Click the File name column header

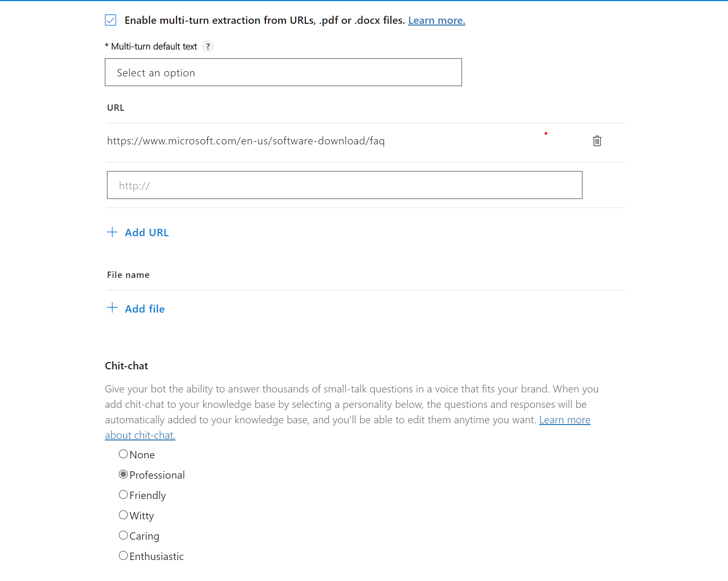click(x=128, y=275)
